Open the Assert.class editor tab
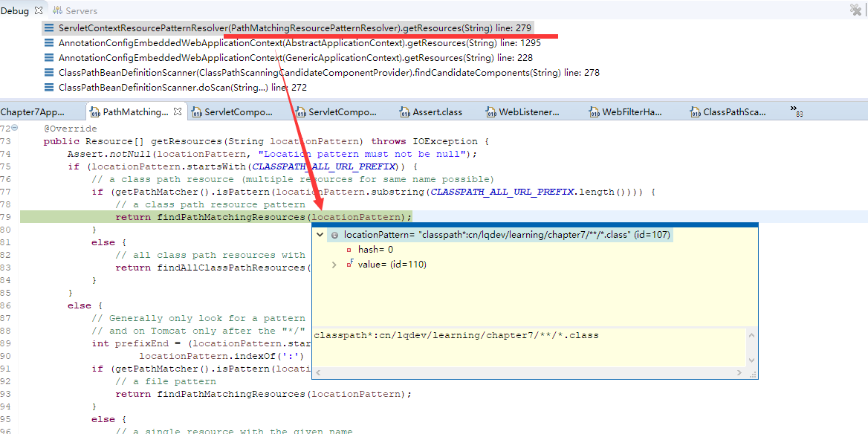The width and height of the screenshot is (868, 434). tap(437, 112)
